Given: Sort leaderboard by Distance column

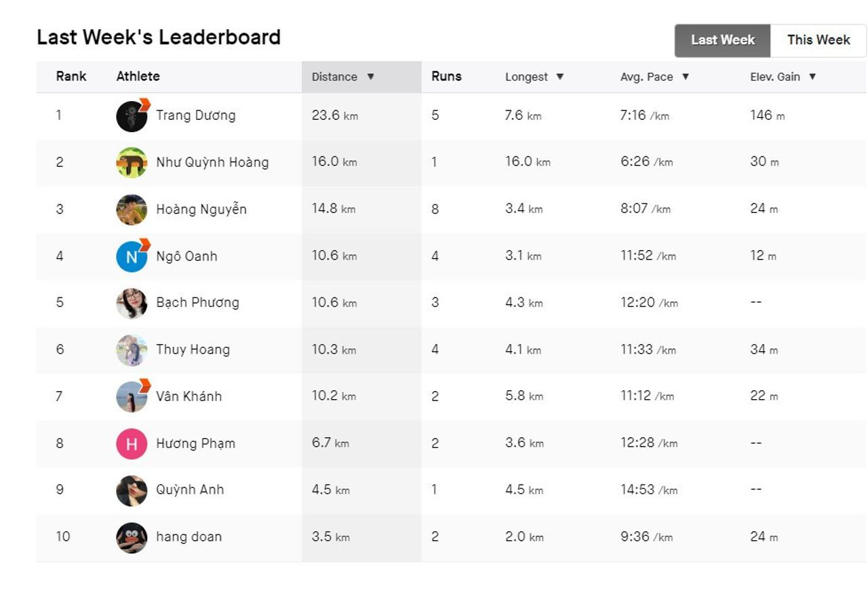Looking at the screenshot, I should (342, 77).
